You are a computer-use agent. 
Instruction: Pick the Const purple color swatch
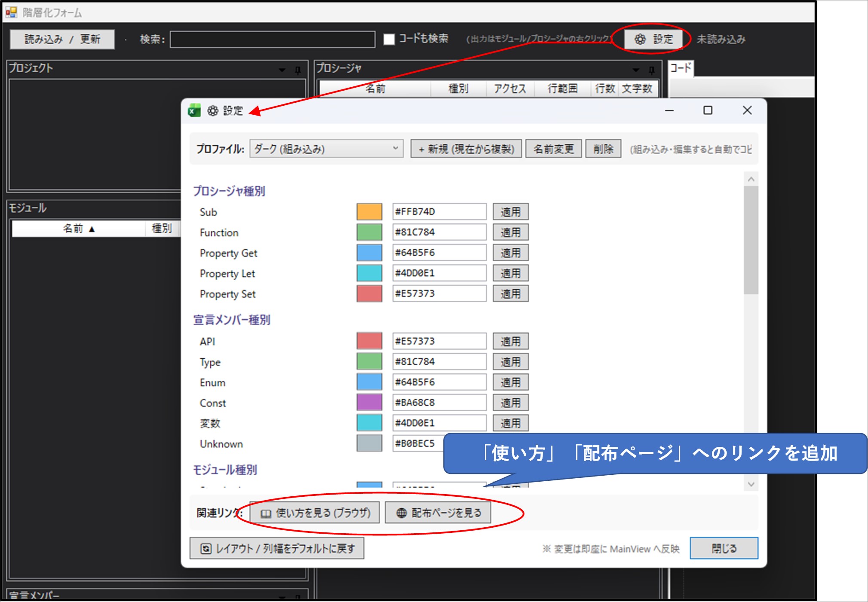[x=369, y=403]
